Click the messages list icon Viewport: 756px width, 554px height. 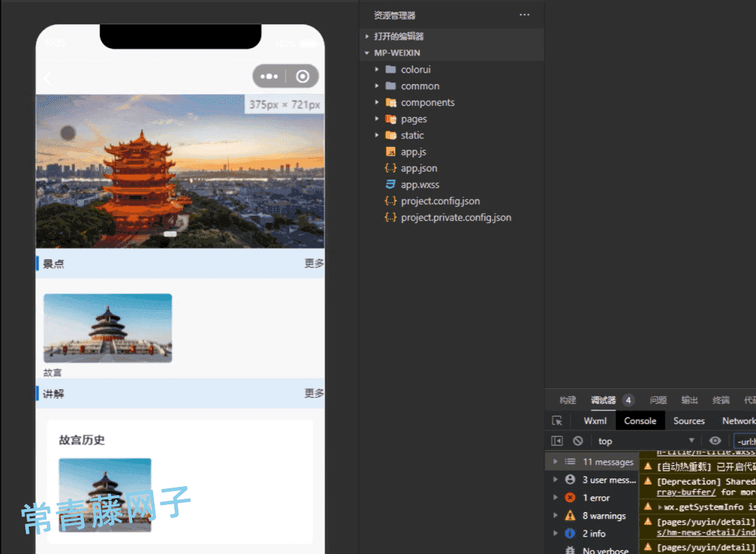tap(570, 462)
